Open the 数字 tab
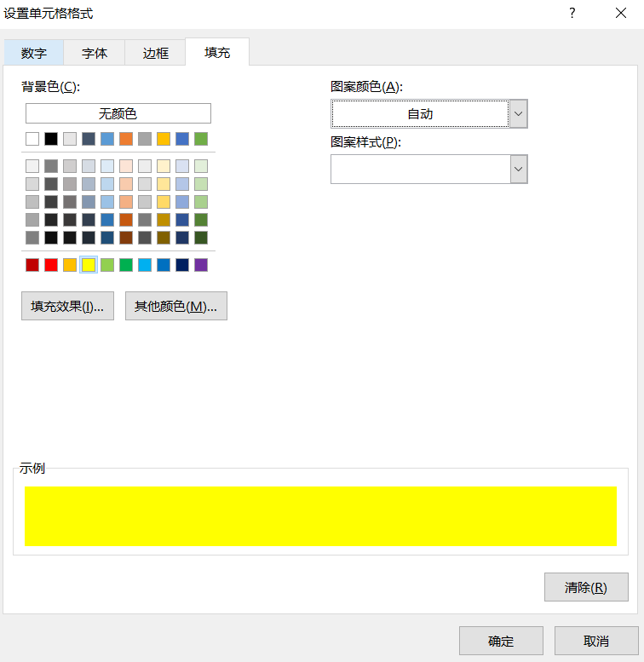This screenshot has height=662, width=644. [34, 53]
